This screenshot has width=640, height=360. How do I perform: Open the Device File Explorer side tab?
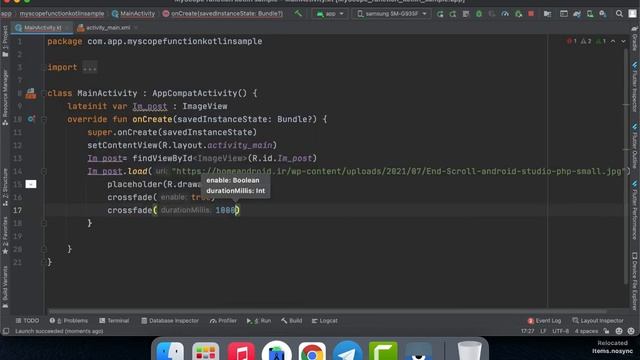(635, 281)
